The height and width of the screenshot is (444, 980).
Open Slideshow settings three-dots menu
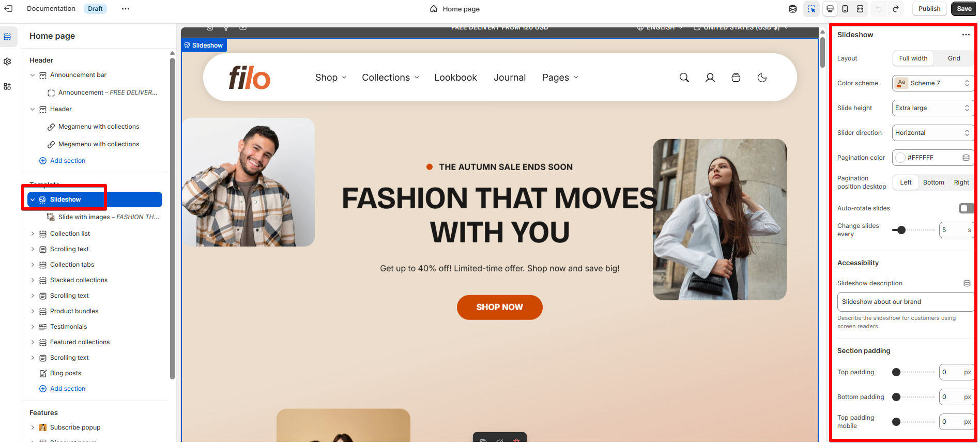(966, 35)
